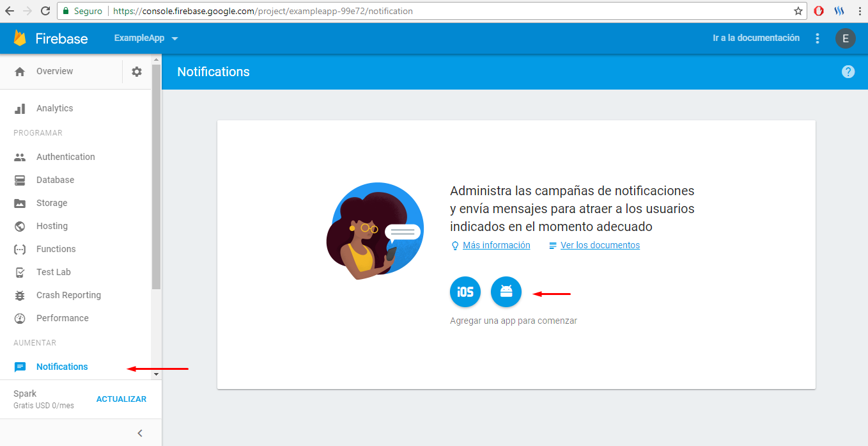The height and width of the screenshot is (446, 868).
Task: Open Database section
Action: click(56, 180)
